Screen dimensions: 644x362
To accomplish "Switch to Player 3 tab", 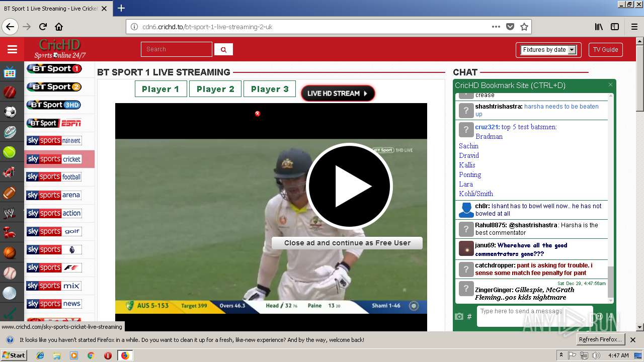I will click(270, 89).
